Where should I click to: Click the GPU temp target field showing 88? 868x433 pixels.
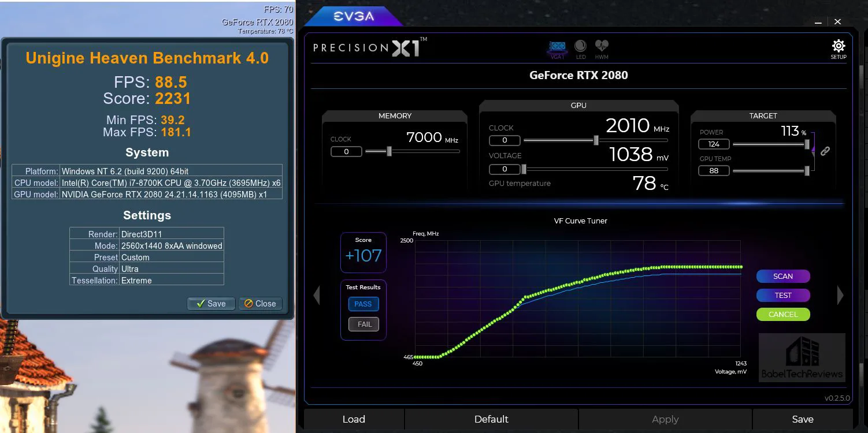point(714,171)
